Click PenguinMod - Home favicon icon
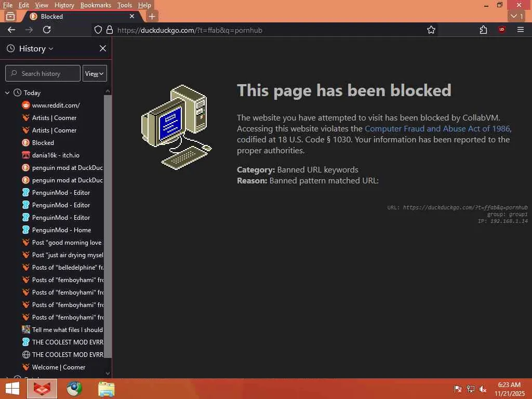The image size is (532, 399). click(26, 230)
